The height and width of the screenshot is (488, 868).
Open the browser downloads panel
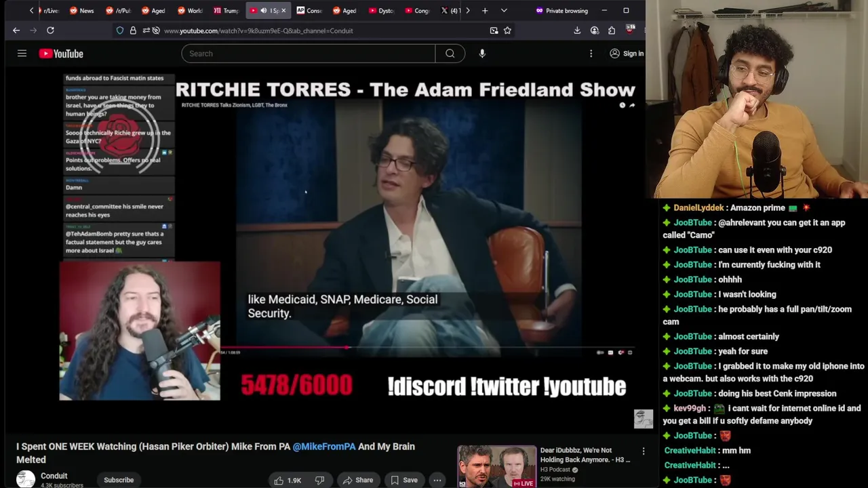click(577, 30)
